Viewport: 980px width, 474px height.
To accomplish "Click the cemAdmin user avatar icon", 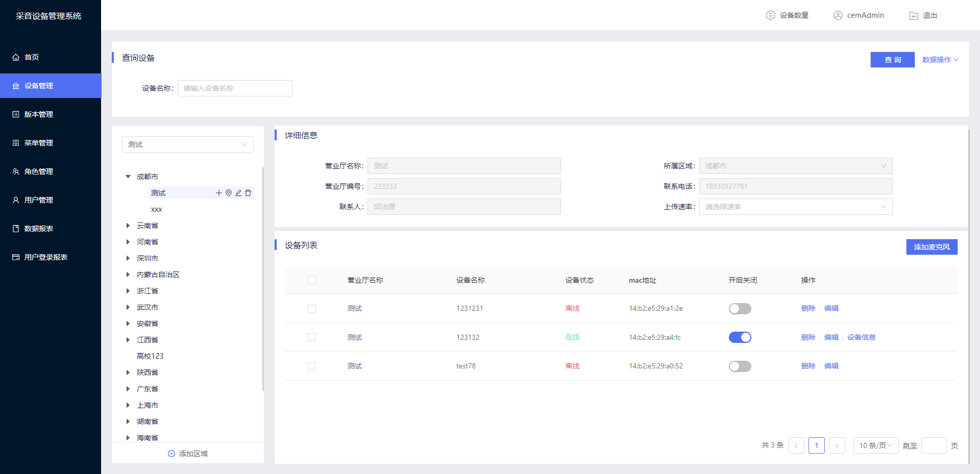I will (838, 15).
